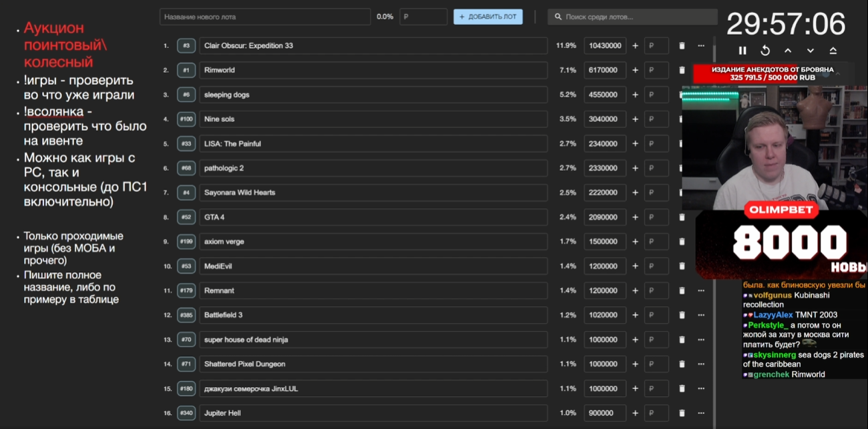Image resolution: width=868 pixels, height=429 pixels.
Task: Add amount with plus for GTA 4
Action: 635,218
